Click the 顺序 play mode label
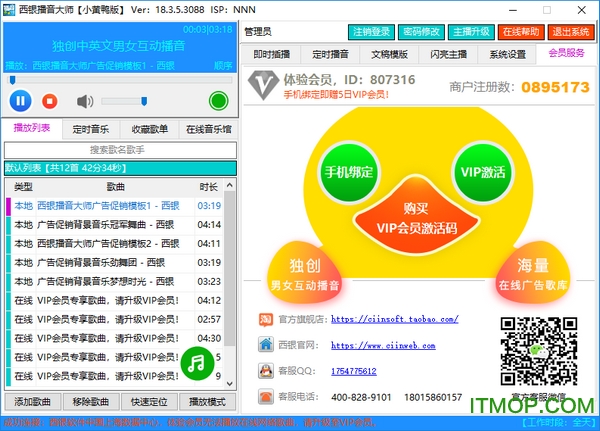 pyautogui.click(x=223, y=66)
